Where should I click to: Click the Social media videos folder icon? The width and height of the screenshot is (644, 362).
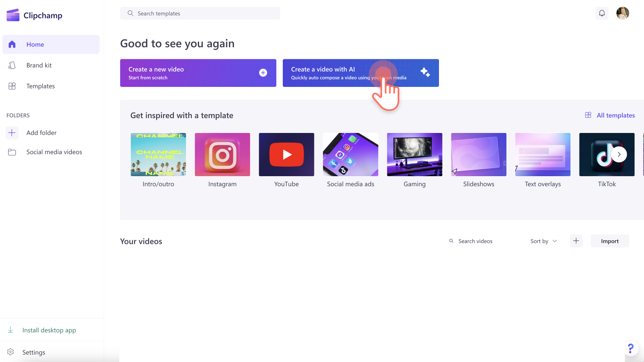pos(12,152)
